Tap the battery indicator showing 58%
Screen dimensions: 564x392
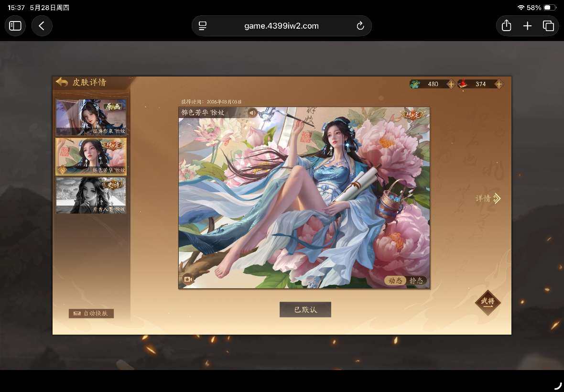tap(550, 8)
